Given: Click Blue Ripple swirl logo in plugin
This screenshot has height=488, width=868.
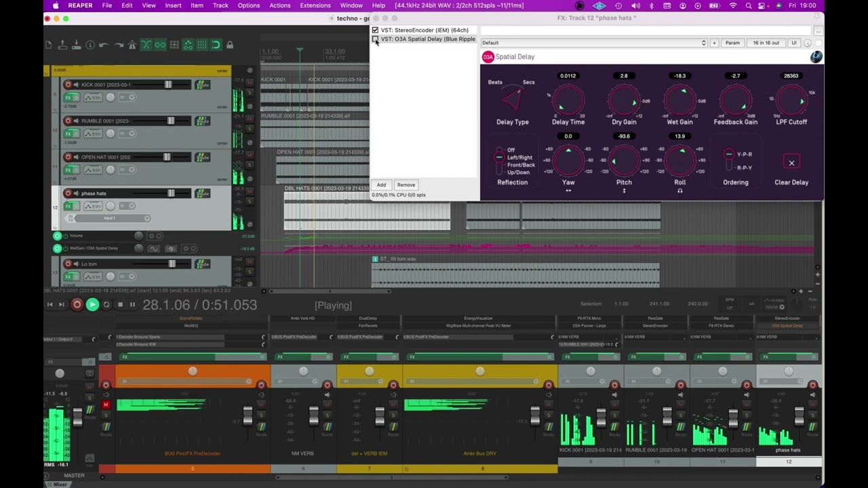Looking at the screenshot, I should [816, 57].
